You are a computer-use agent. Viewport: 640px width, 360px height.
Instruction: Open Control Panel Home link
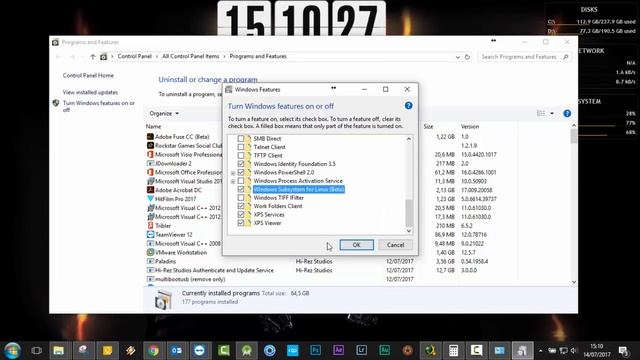click(88, 76)
